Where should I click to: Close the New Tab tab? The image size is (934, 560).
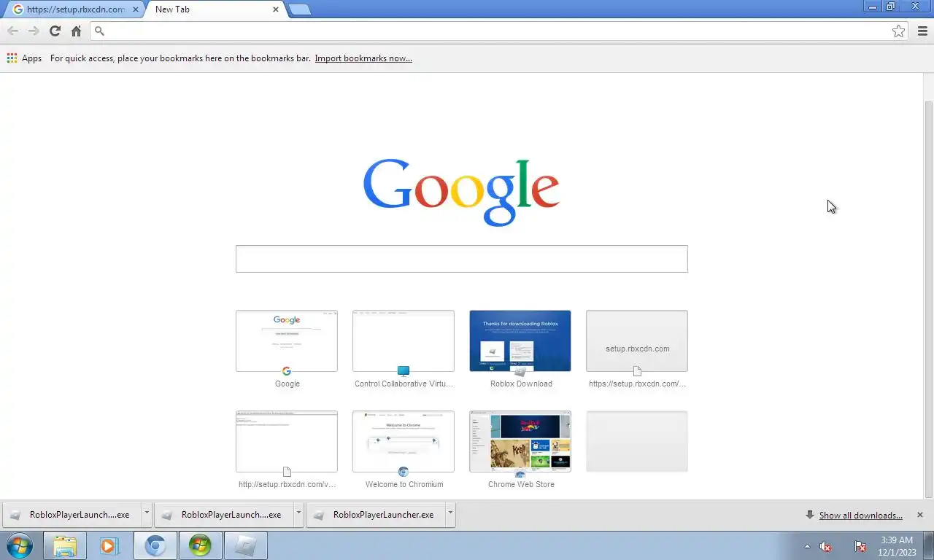click(276, 9)
